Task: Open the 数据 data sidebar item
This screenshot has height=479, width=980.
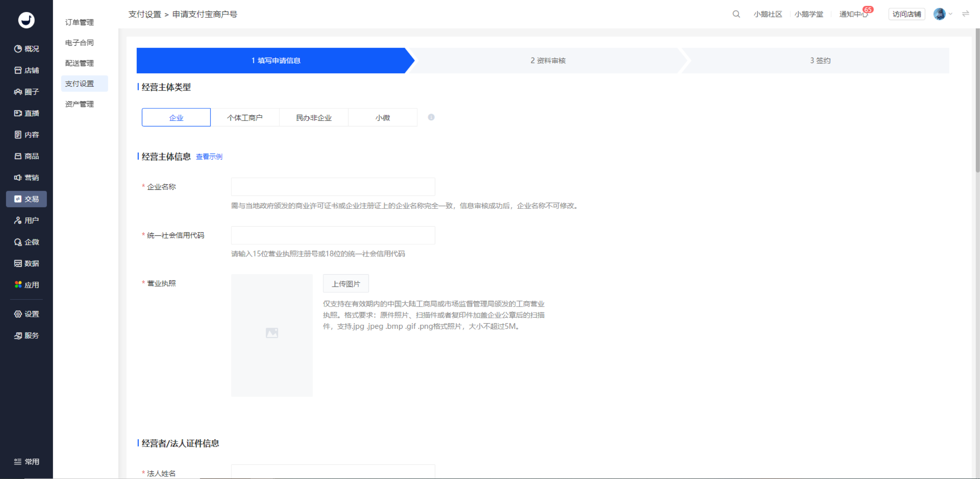Action: (x=26, y=263)
